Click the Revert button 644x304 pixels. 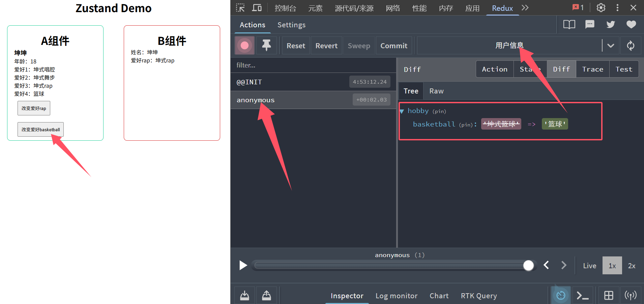pyautogui.click(x=326, y=46)
